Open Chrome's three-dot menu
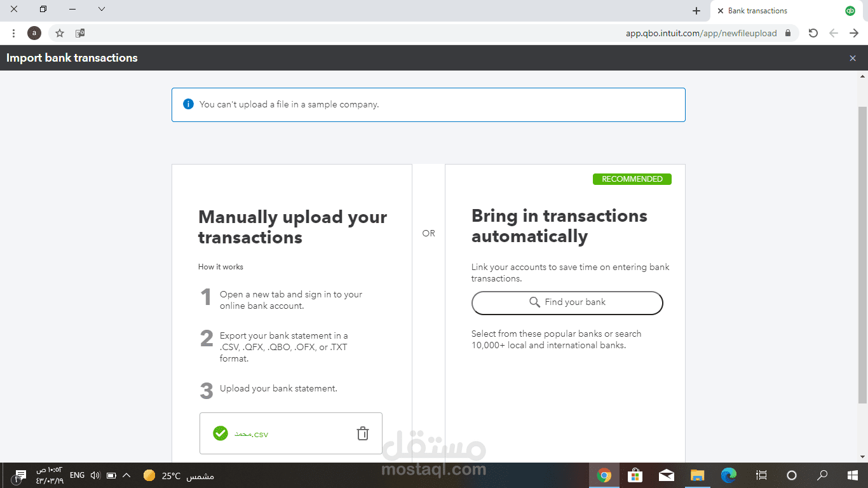The image size is (868, 488). tap(14, 33)
